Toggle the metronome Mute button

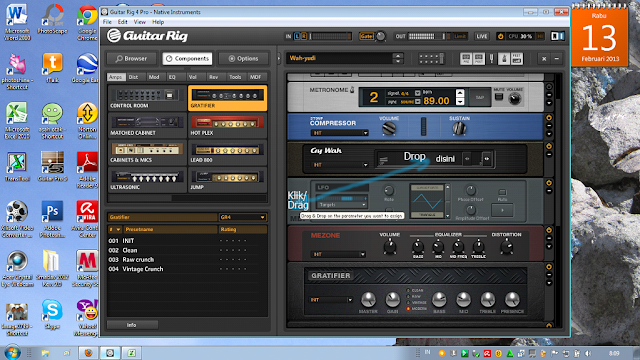pyautogui.click(x=499, y=97)
